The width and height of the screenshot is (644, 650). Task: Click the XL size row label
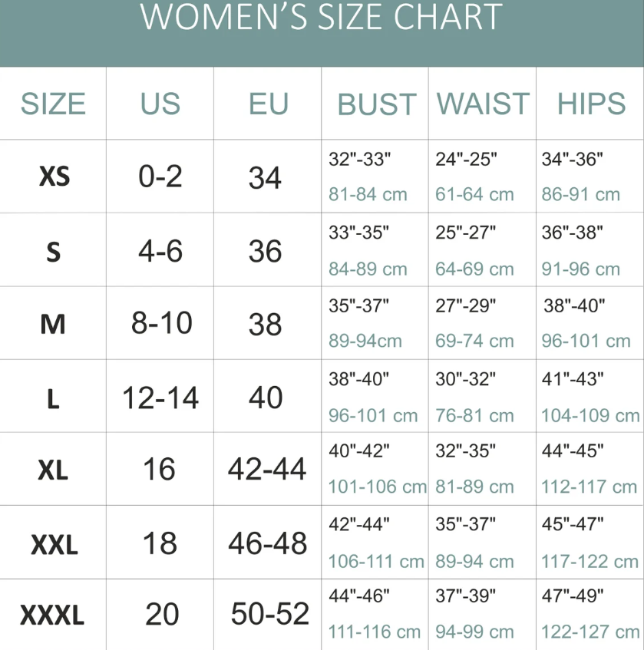pos(53,470)
